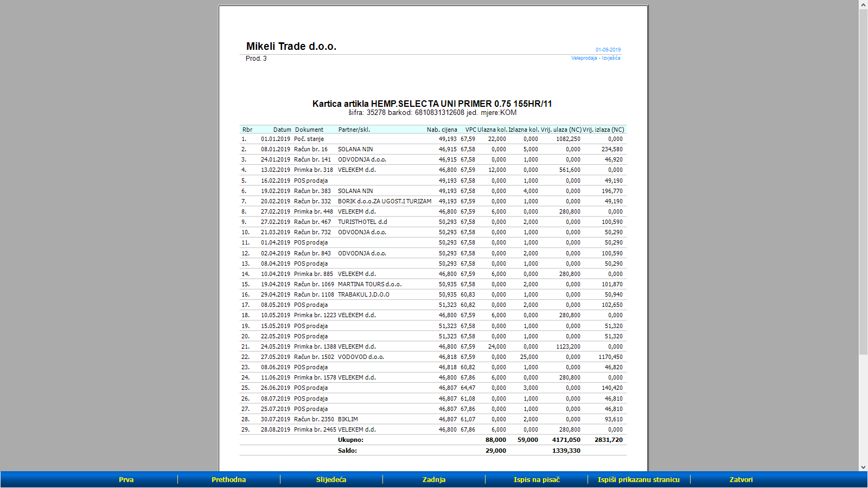Click the Nab. cijena column header
Screen dimensions: 868x488
click(442, 130)
